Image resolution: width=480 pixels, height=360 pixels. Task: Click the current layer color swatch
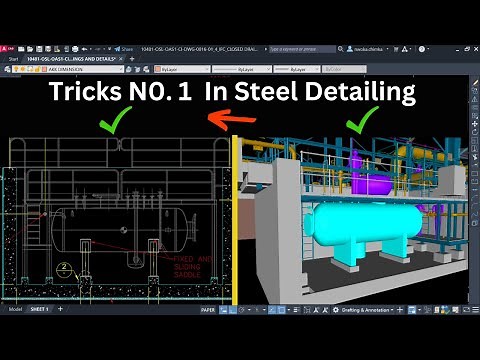(44, 69)
